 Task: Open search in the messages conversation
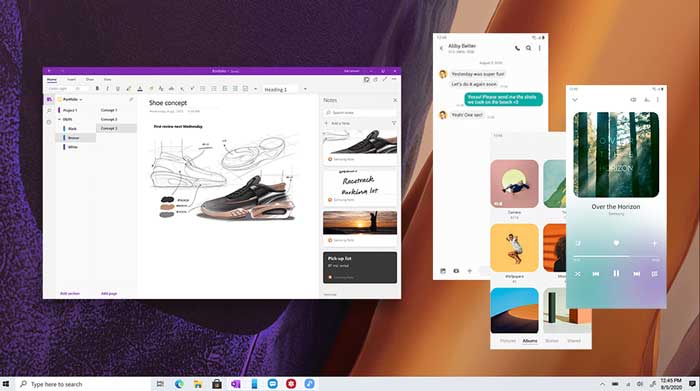click(529, 48)
